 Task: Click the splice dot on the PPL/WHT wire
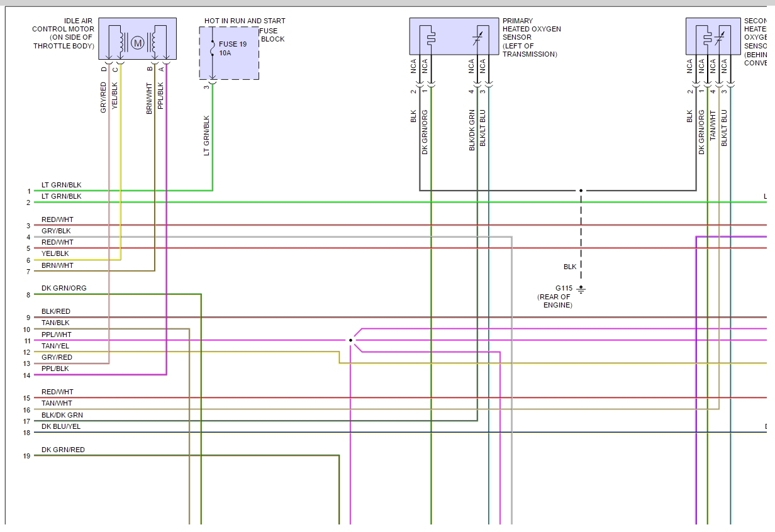[350, 340]
